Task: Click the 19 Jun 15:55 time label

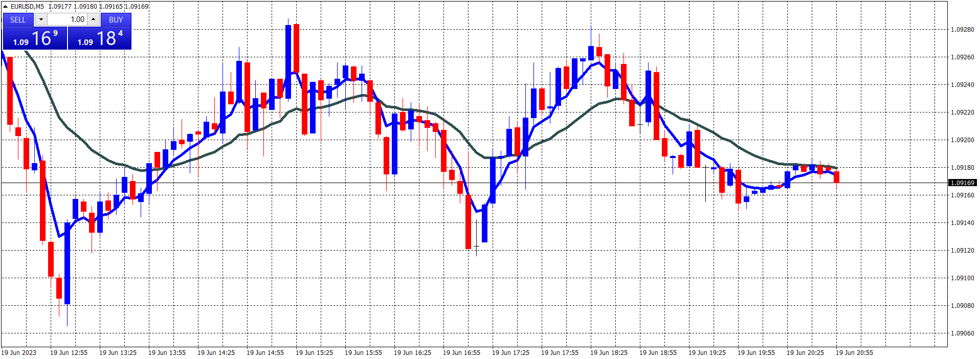Action: [363, 353]
